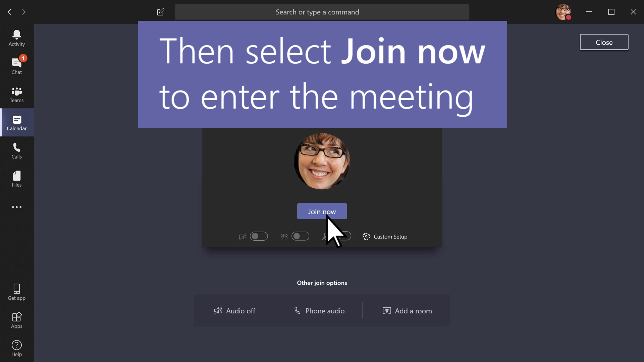Open the Help section

pyautogui.click(x=16, y=348)
